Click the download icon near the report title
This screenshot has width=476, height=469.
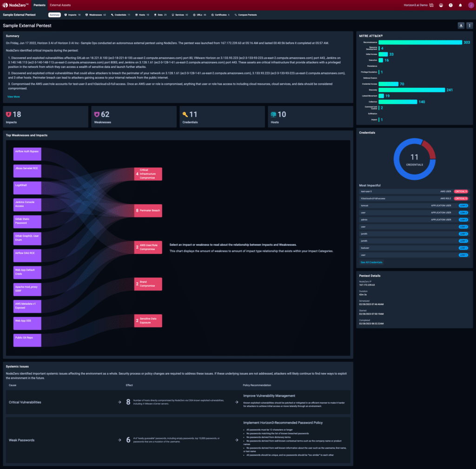coord(461,26)
